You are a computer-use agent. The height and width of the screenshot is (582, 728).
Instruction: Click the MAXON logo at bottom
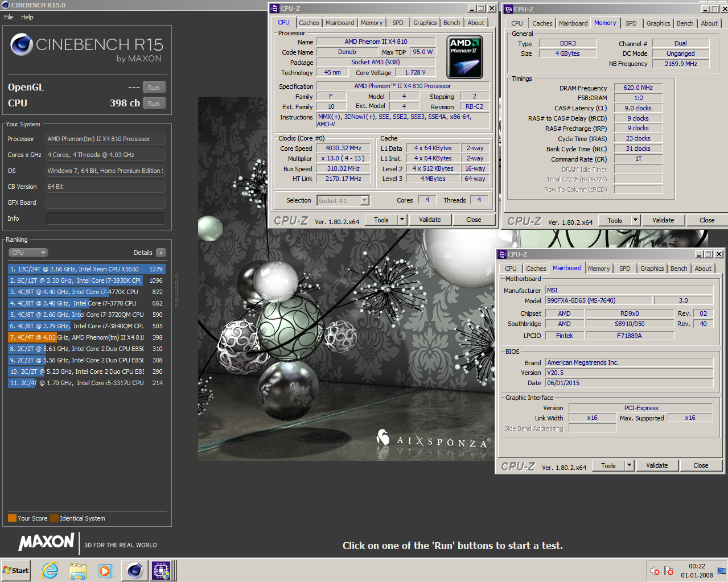tap(47, 542)
